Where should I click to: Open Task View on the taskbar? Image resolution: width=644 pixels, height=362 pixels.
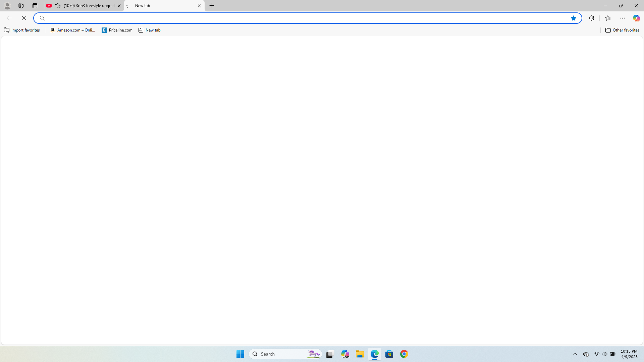click(330, 354)
